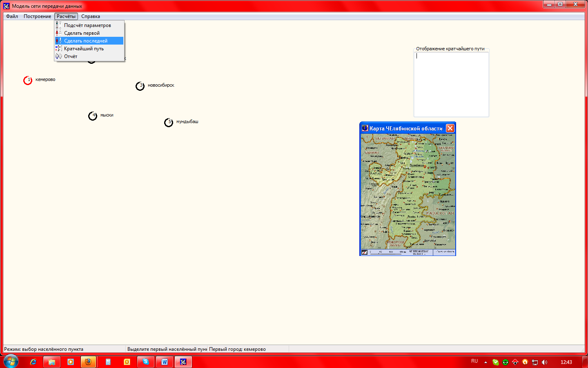Click 'Сделать последней' highlighted menu item
588x368 pixels.
tap(86, 41)
